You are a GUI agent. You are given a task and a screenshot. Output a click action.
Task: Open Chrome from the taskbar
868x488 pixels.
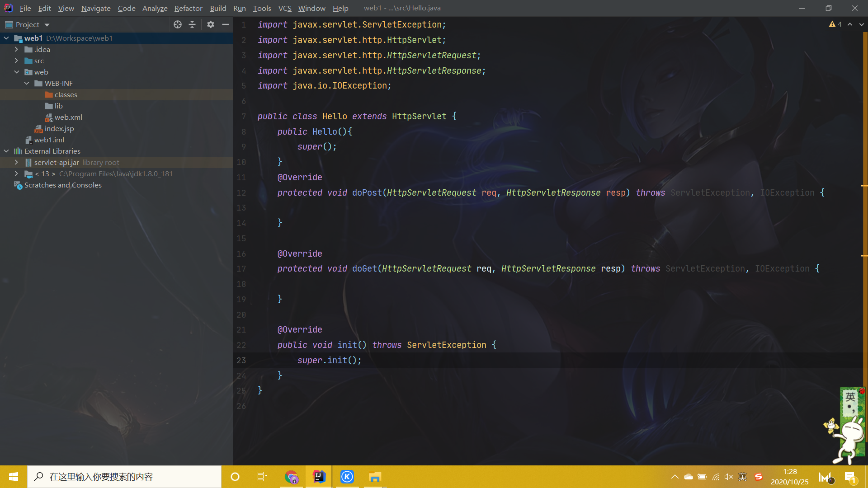pos(292,477)
